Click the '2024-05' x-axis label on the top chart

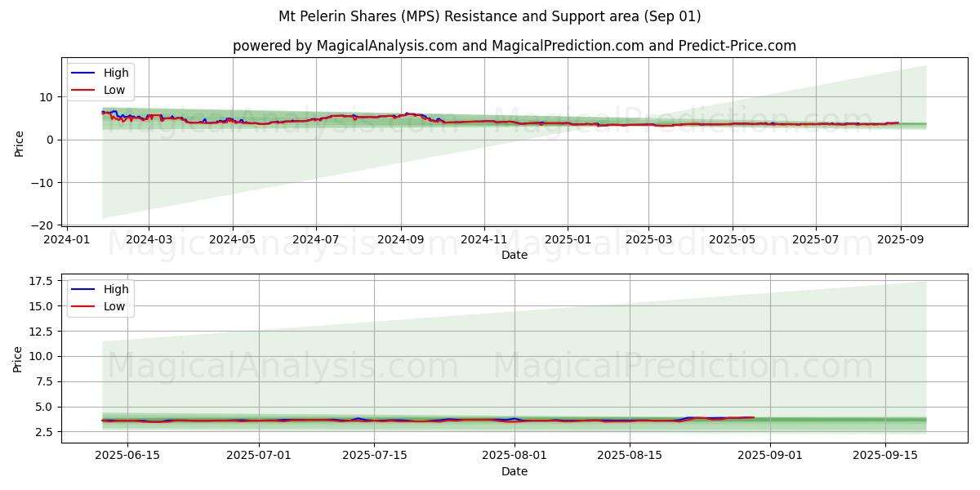(233, 240)
